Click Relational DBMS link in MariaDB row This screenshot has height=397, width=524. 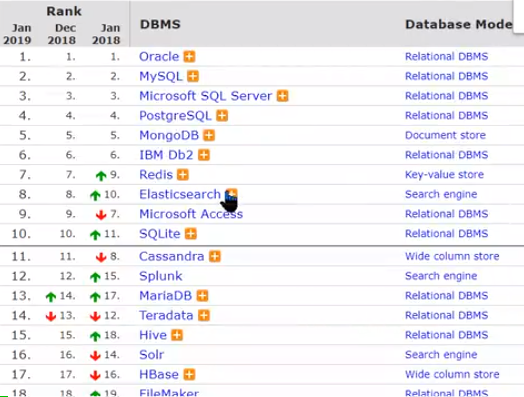click(447, 296)
